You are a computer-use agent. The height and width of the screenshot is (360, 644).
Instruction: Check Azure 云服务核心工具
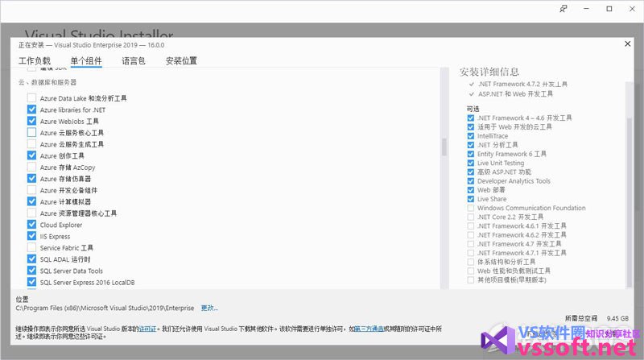pos(31,132)
